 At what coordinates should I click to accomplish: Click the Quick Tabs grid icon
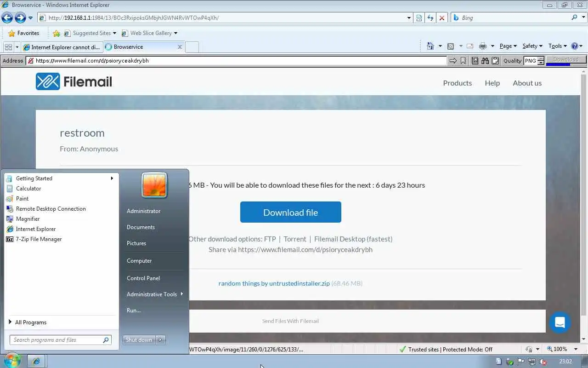pyautogui.click(x=8, y=47)
